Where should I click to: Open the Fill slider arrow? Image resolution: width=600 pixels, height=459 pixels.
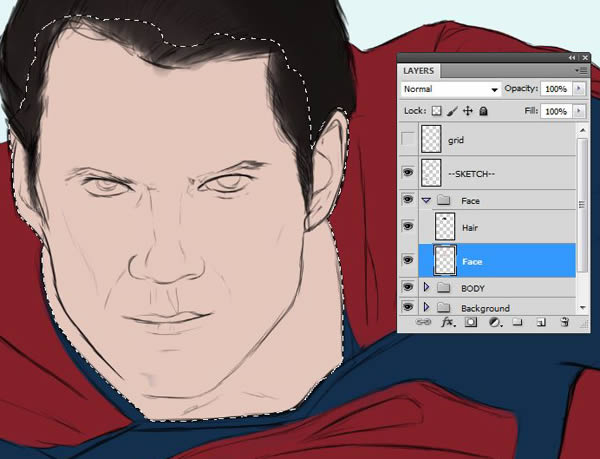[x=579, y=111]
